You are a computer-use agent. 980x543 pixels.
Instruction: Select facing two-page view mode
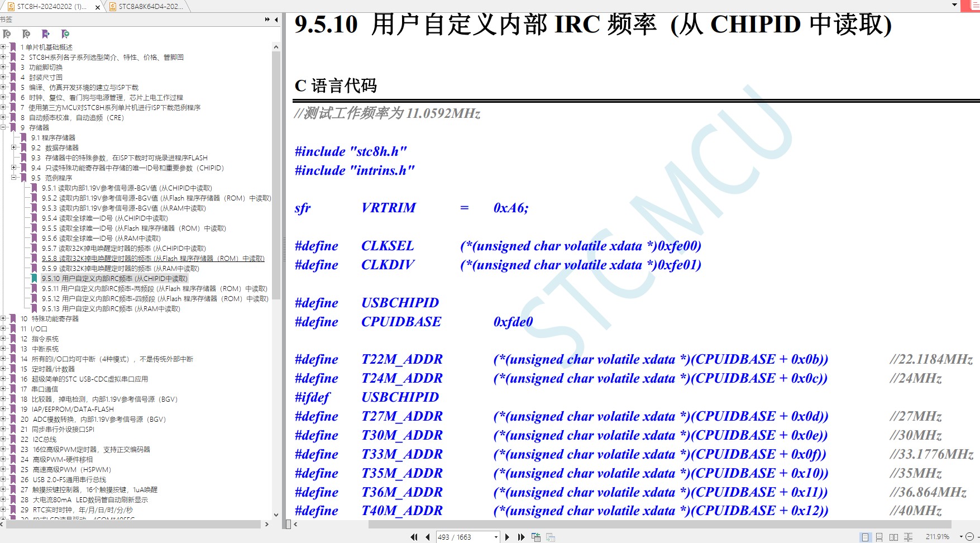tap(893, 537)
